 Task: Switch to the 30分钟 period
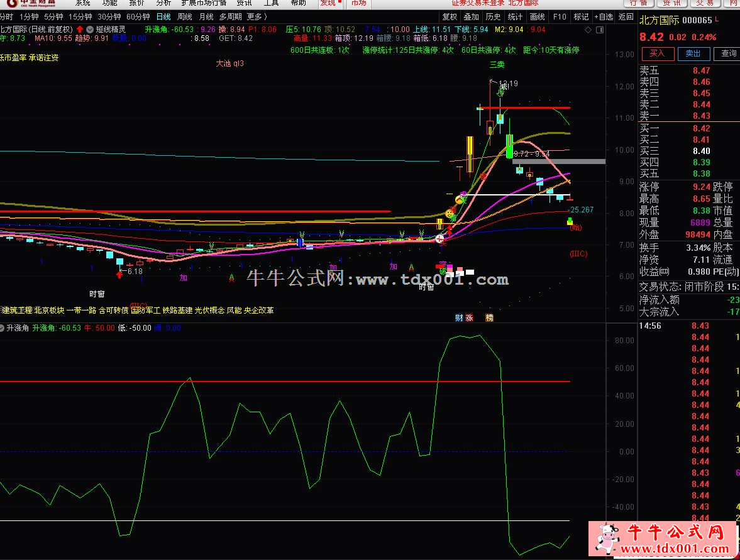pyautogui.click(x=109, y=16)
